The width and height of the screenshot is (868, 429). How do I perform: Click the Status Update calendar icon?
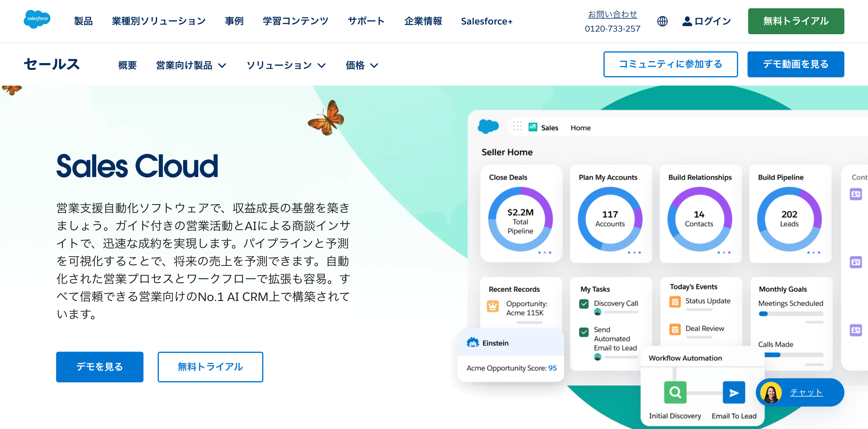675,302
